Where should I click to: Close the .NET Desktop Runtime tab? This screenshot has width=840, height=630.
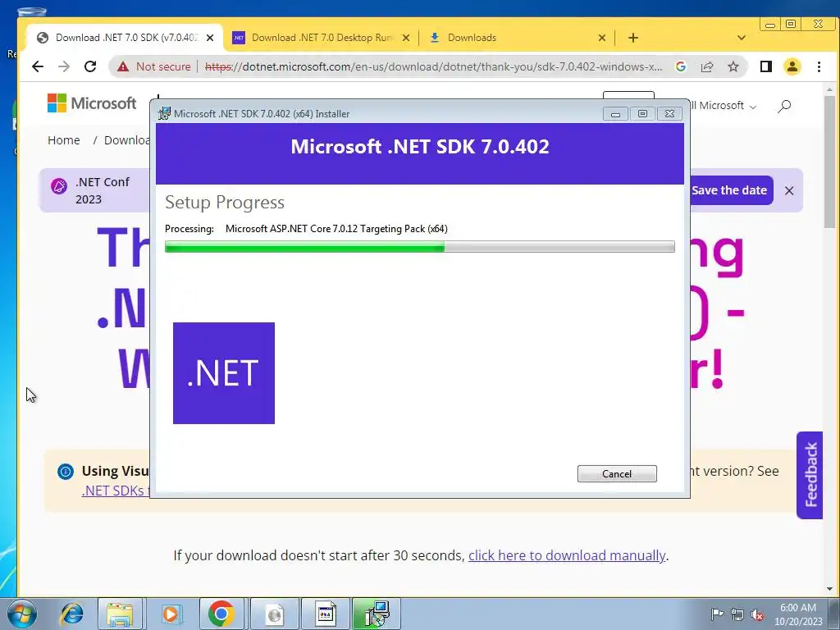click(x=406, y=38)
